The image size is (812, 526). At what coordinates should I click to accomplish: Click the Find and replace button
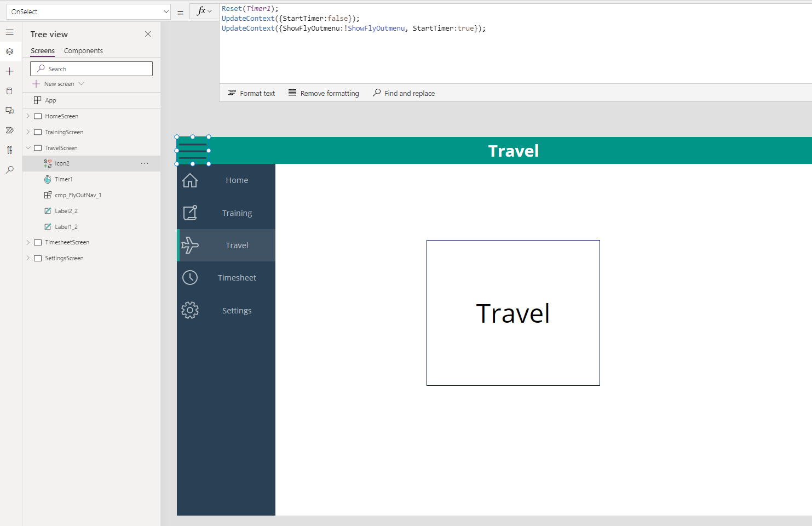click(x=404, y=93)
